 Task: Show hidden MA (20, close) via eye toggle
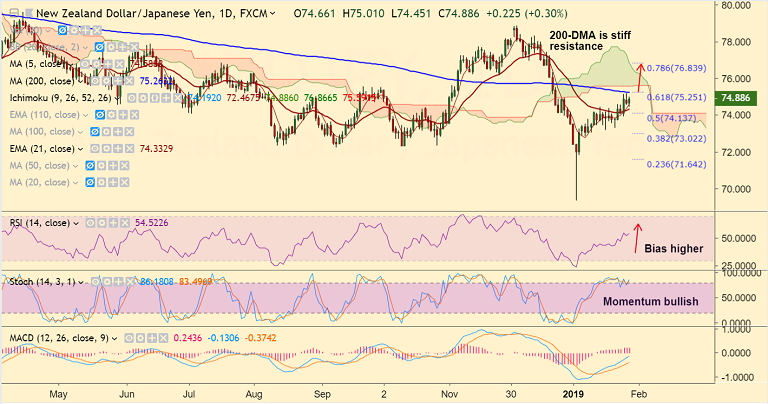coord(90,182)
